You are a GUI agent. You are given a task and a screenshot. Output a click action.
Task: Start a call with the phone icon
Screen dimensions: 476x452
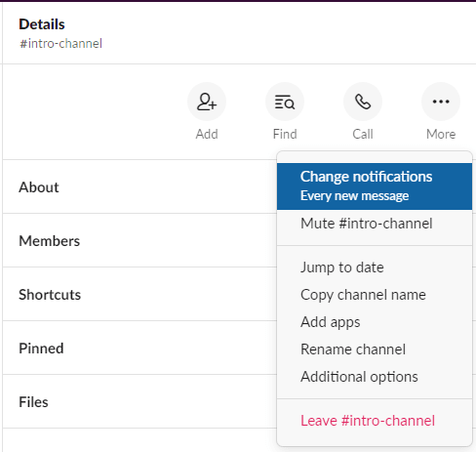click(x=363, y=102)
